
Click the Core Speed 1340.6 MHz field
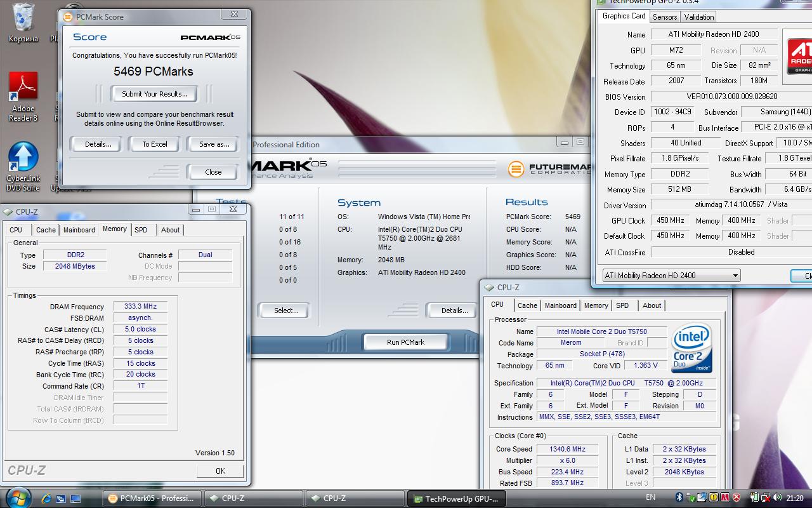[566, 449]
